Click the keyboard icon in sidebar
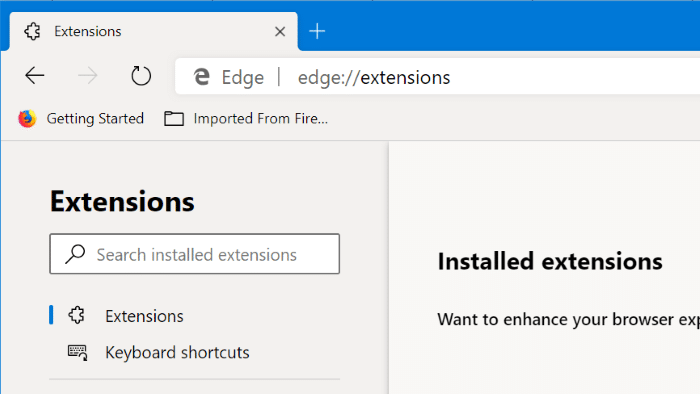Viewport: 700px width, 394px height. (x=77, y=353)
